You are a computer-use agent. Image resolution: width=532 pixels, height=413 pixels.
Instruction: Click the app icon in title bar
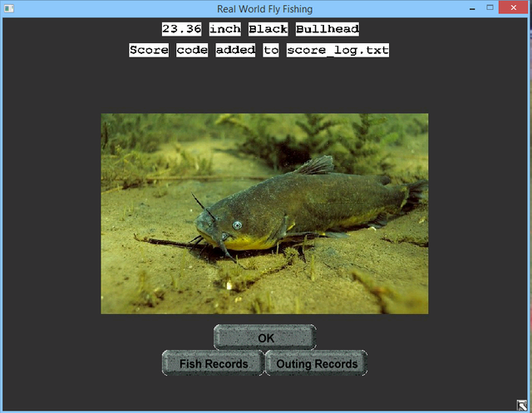point(9,8)
